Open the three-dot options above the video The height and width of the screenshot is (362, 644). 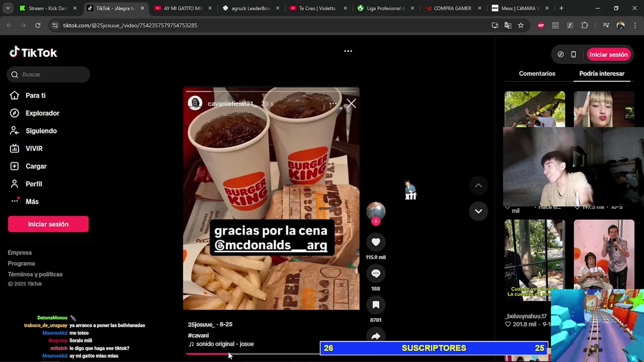[x=348, y=51]
